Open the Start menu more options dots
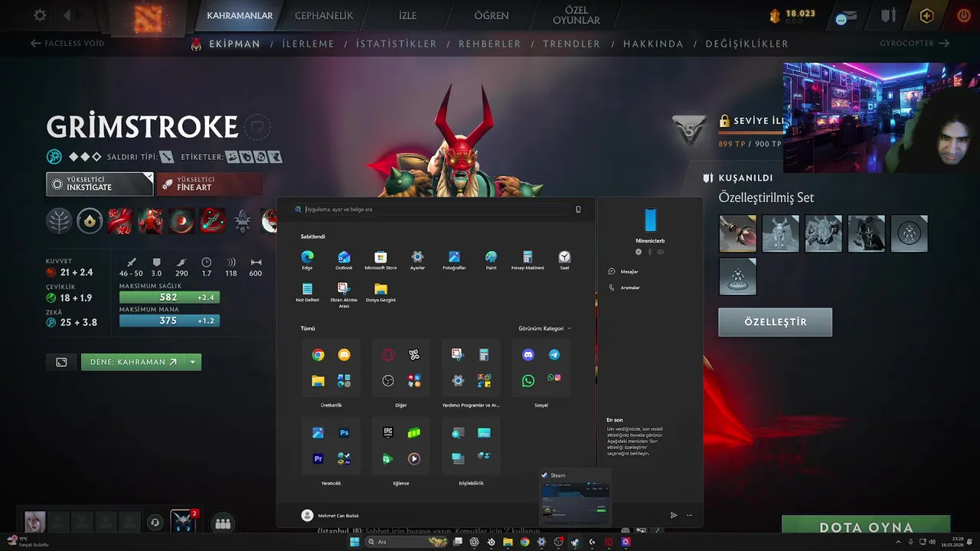 click(x=690, y=515)
